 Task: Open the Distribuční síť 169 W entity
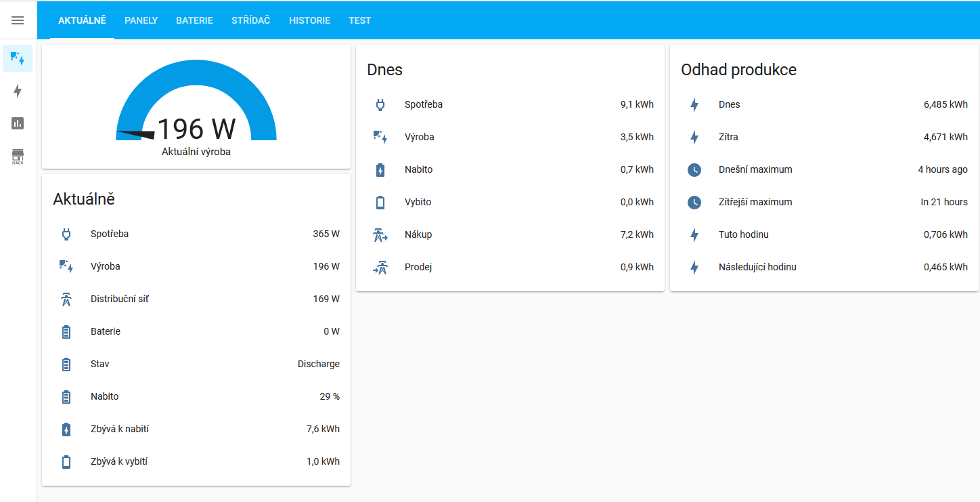[x=196, y=299]
